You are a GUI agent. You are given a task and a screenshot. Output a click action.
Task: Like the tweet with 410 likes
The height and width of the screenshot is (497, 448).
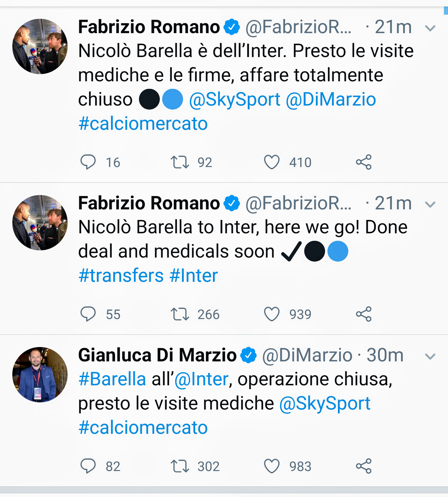272,162
